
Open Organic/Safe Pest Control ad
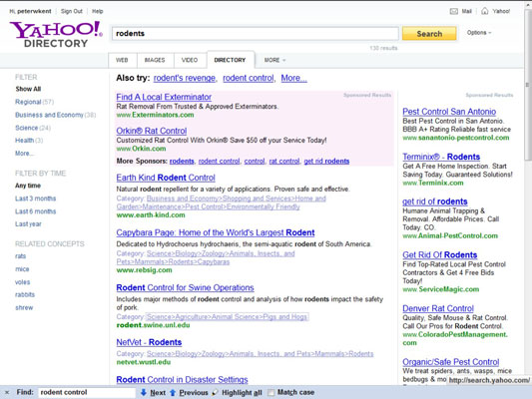click(x=451, y=362)
